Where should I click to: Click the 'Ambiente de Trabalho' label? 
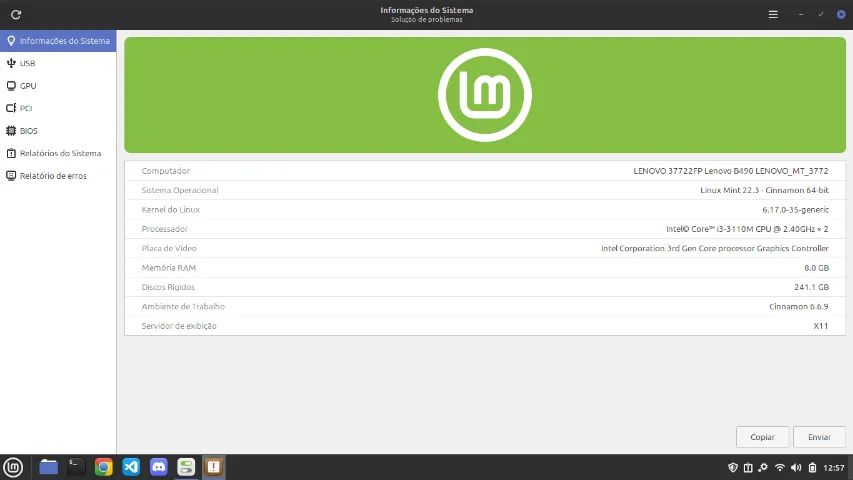(183, 306)
